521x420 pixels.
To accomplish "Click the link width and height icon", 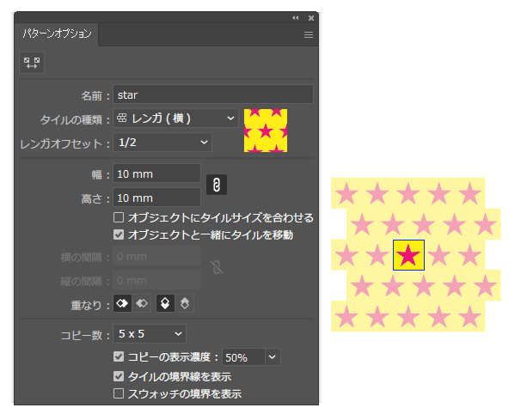I will (x=217, y=185).
